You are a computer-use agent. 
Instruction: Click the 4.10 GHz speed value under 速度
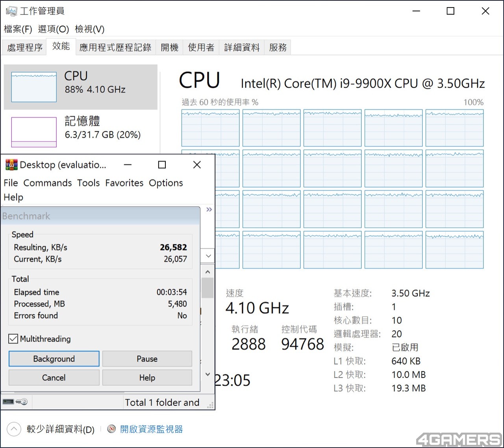click(x=257, y=308)
